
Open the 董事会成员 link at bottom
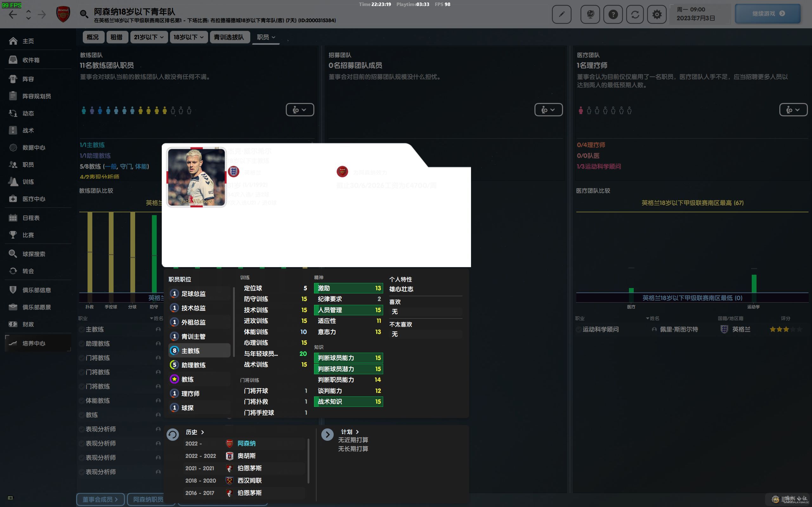pyautogui.click(x=100, y=499)
